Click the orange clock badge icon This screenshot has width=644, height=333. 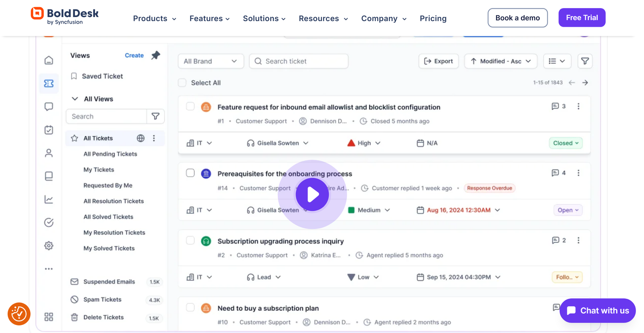pos(19,314)
